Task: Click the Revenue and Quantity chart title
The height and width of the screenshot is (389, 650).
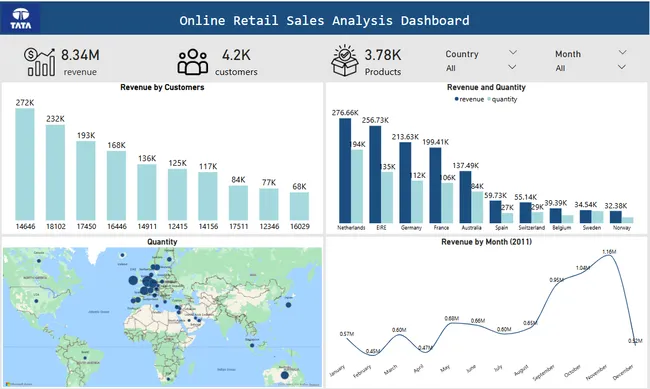Action: click(x=486, y=87)
